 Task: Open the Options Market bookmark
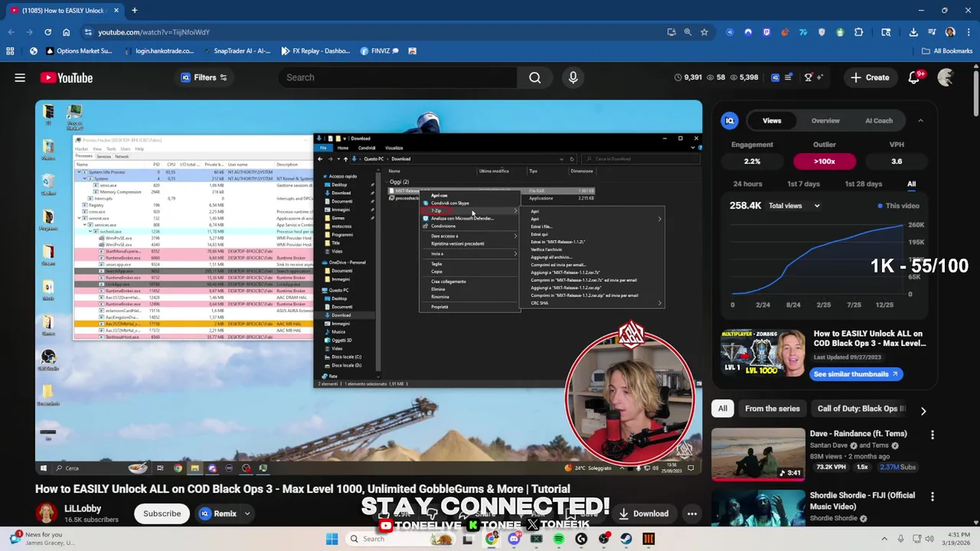[78, 51]
